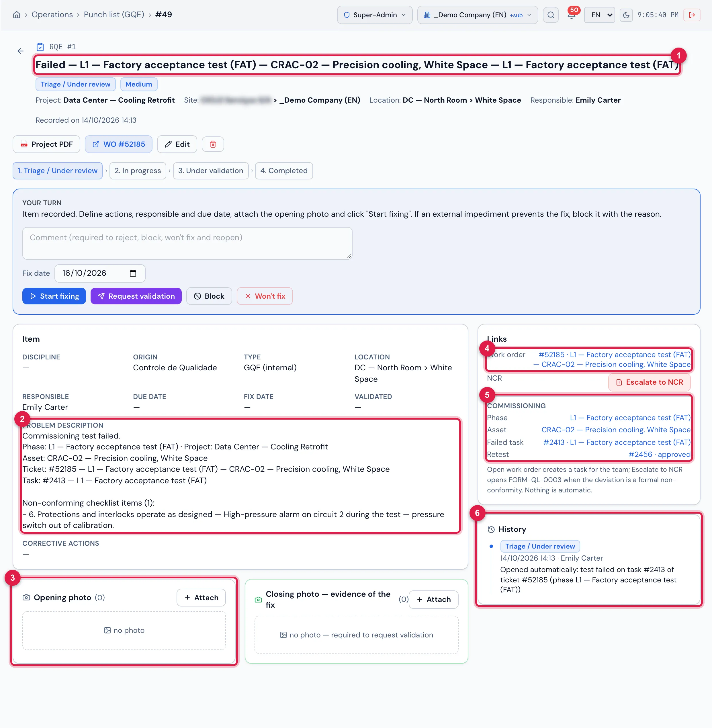The image size is (712, 728).
Task: Open the search magnifier in header
Action: [550, 15]
